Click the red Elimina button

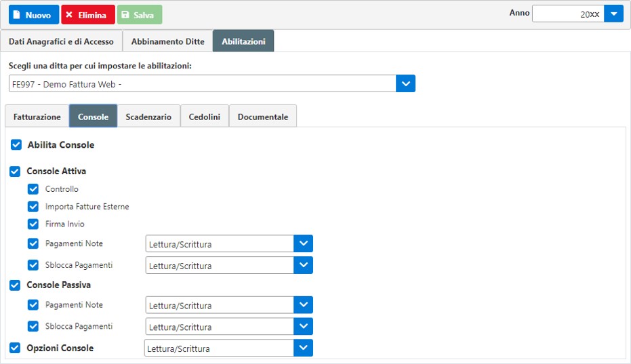click(x=88, y=15)
